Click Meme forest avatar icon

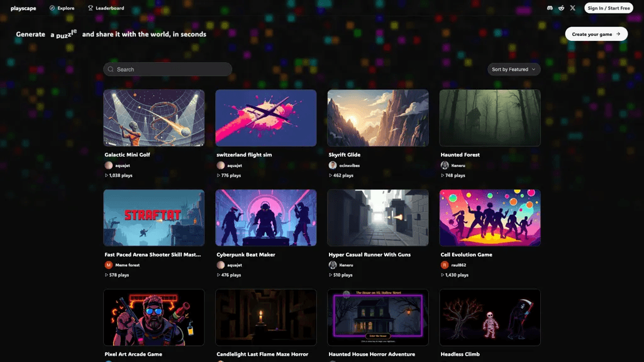coord(108,265)
